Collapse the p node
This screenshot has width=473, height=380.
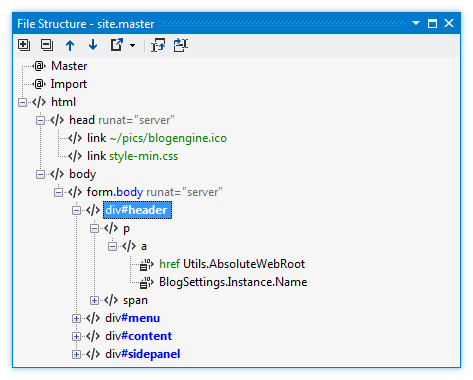[94, 228]
